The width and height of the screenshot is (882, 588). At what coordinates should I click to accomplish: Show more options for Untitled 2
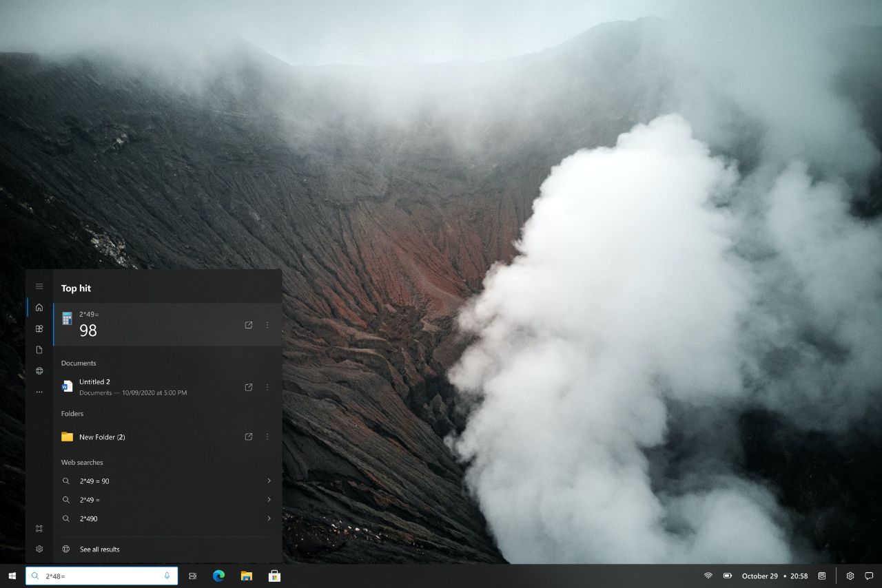point(267,387)
